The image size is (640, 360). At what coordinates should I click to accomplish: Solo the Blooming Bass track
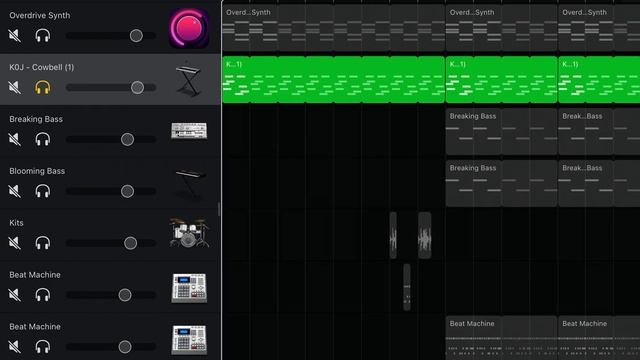click(x=42, y=191)
